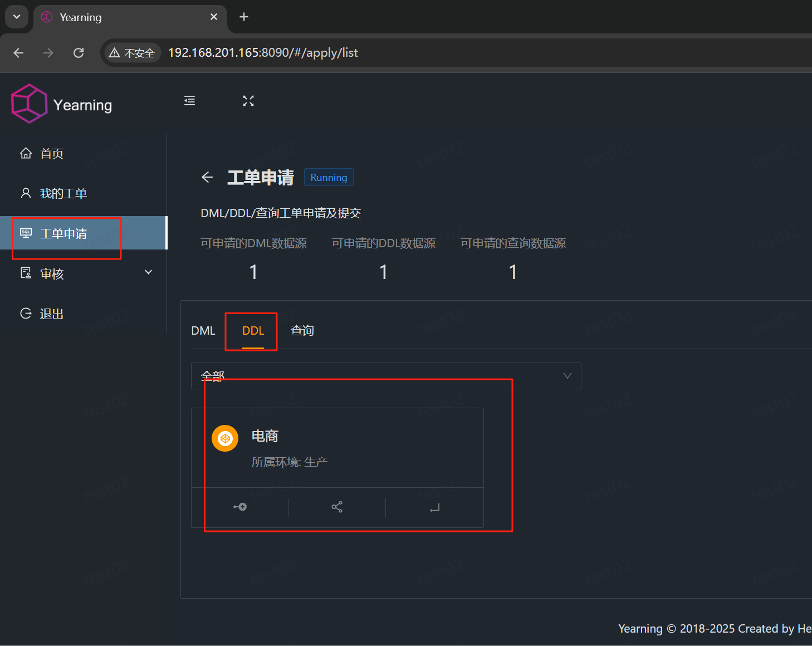Viewport: 812px width, 646px height.
Task: Open 我的工单 from the sidebar
Action: click(x=63, y=193)
